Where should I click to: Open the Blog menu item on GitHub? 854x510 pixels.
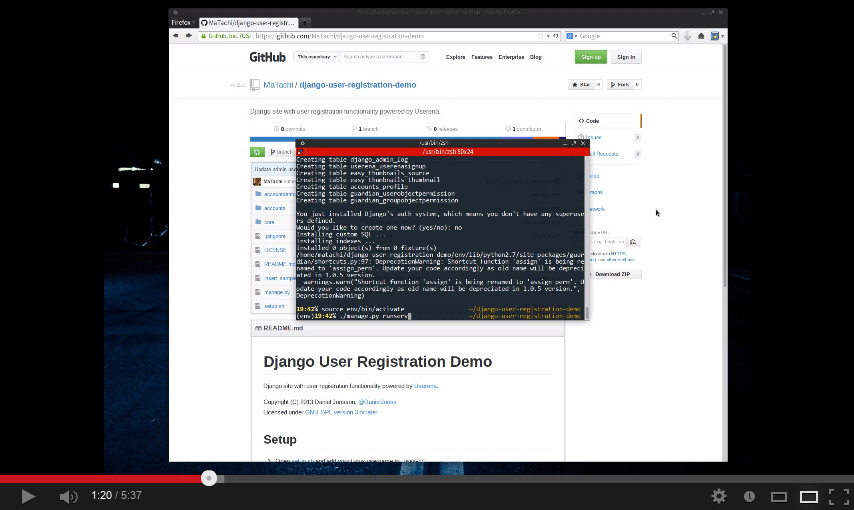point(535,57)
